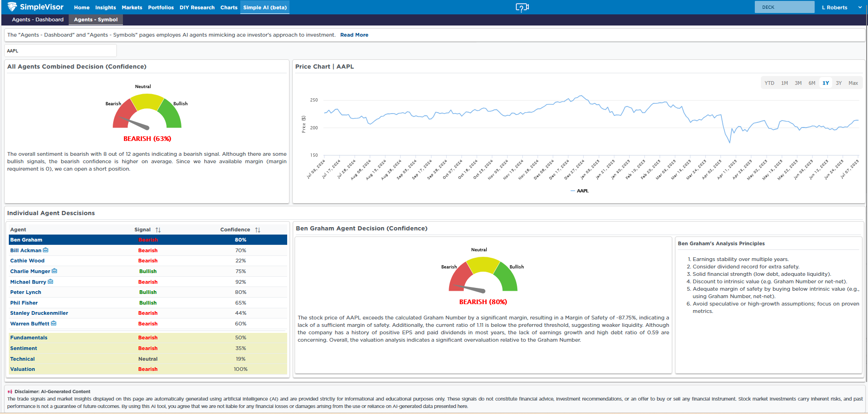Select the Bill Ackman agent
Screen dimensions: 868x414
click(x=26, y=250)
